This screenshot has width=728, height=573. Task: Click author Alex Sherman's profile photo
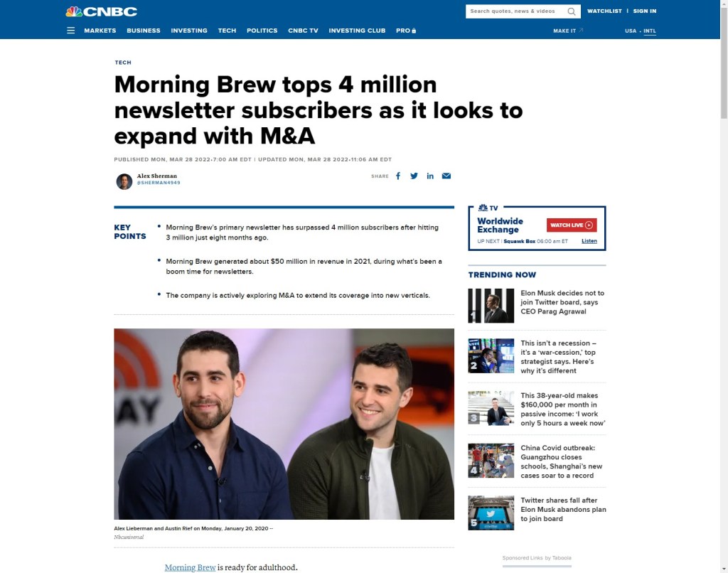(124, 181)
